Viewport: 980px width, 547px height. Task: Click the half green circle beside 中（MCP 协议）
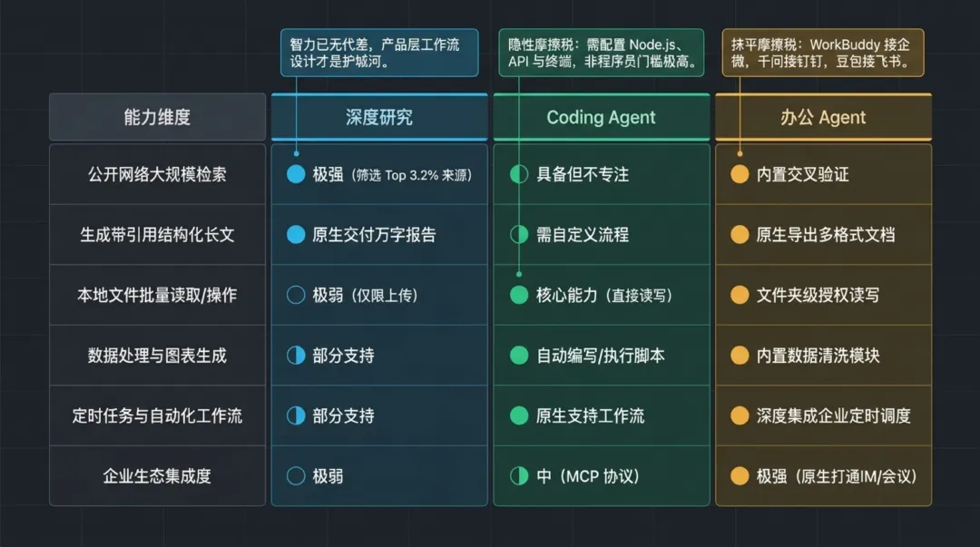click(519, 475)
